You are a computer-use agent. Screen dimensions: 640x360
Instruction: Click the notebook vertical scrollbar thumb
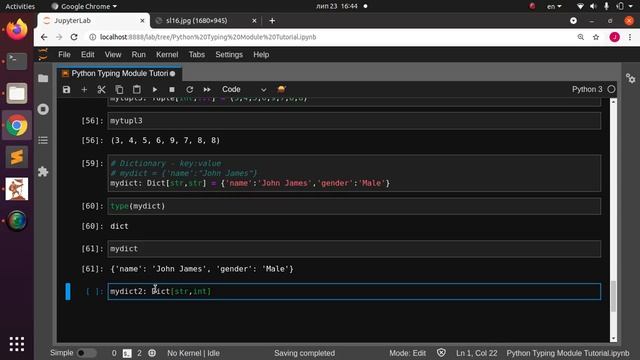613,296
